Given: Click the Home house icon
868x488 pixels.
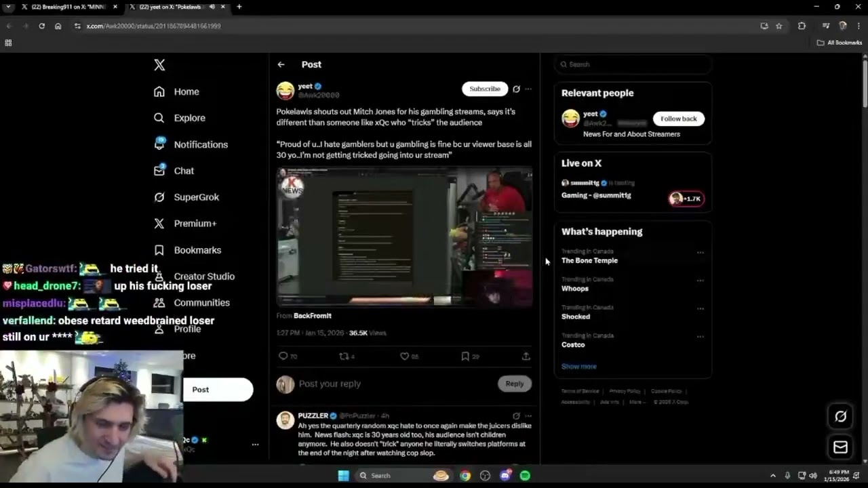Looking at the screenshot, I should pyautogui.click(x=159, y=91).
